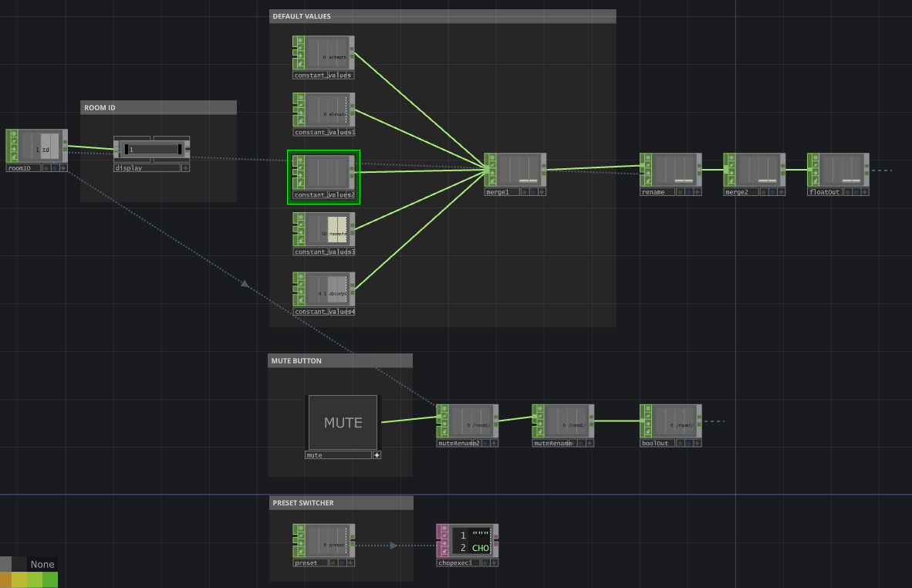Expand plus button beside boolOut label
This screenshot has width=912, height=588.
[x=698, y=443]
